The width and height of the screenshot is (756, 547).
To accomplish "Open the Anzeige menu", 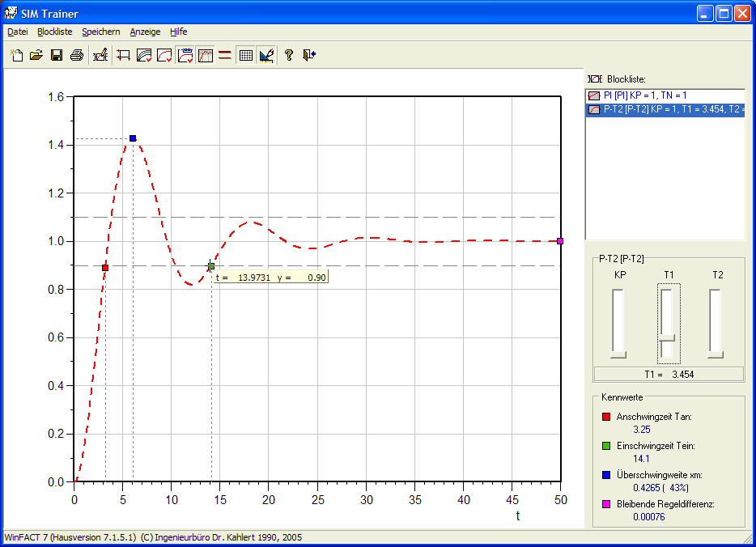I will 145,32.
